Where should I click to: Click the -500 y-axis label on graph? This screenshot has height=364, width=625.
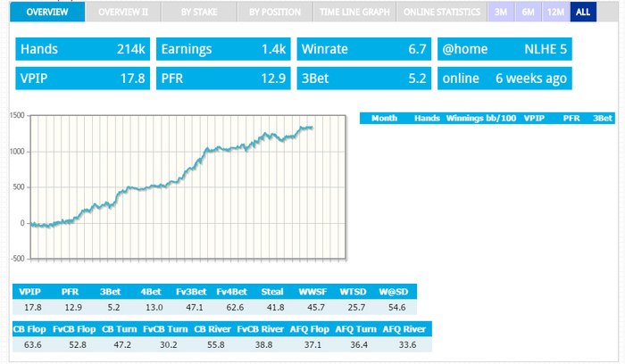click(x=18, y=259)
